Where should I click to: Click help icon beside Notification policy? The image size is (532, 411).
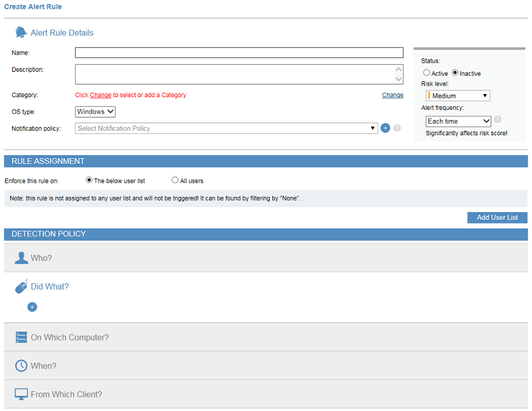pos(397,128)
